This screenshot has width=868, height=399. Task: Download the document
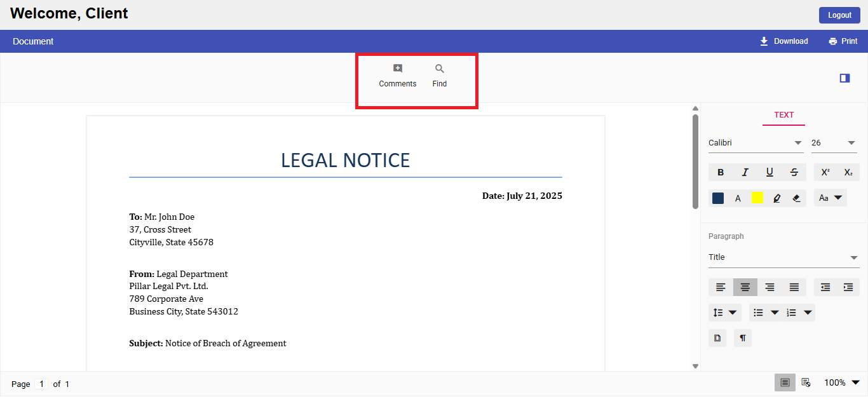783,41
